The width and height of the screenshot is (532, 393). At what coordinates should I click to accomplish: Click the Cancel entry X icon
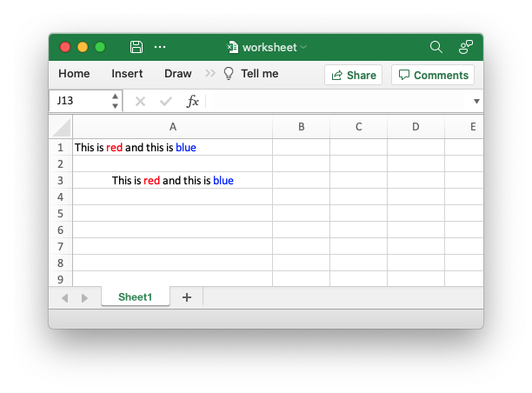140,101
